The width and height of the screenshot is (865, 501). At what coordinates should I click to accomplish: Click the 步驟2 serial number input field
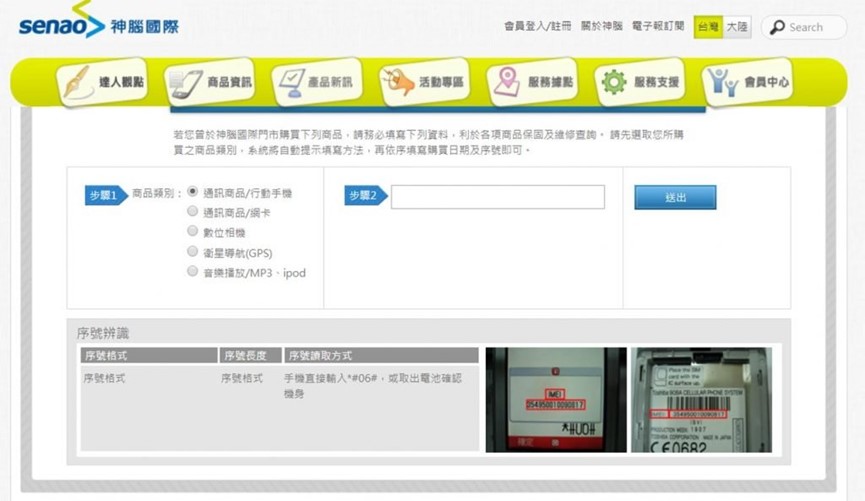[x=498, y=197]
